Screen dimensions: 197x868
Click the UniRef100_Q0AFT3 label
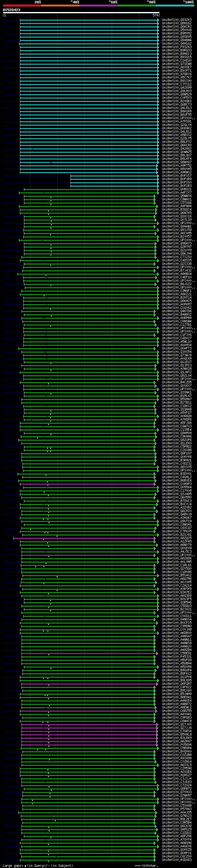click(177, 349)
